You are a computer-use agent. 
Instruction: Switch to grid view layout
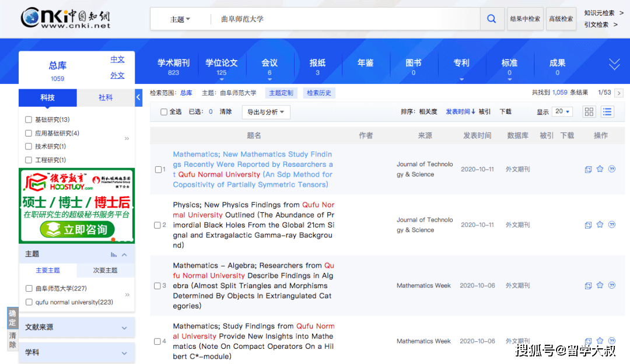[x=589, y=112]
